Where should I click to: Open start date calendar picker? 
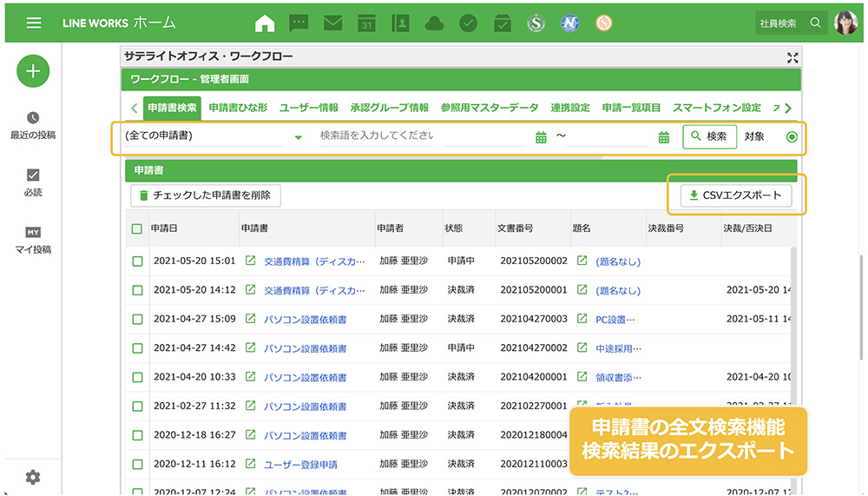tap(541, 137)
